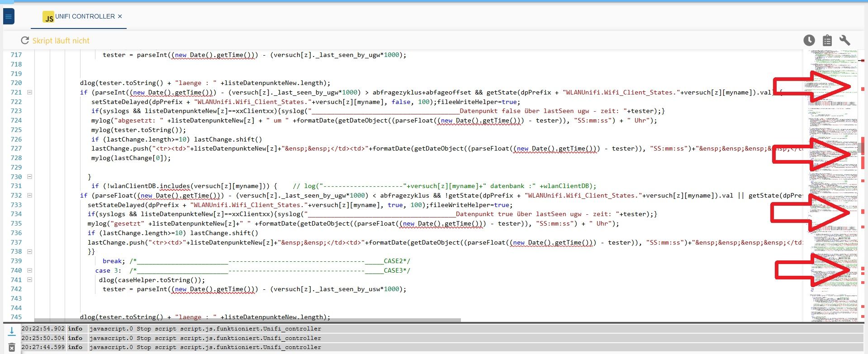Collapse the code fold at line 740

[30, 270]
